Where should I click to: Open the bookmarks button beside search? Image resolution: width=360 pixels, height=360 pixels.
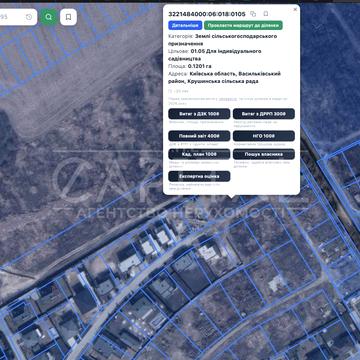pos(68,17)
